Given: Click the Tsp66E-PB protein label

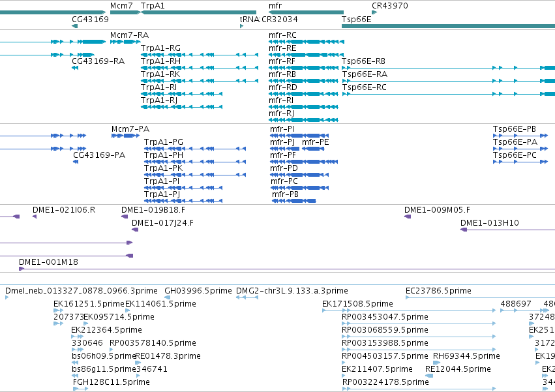Looking at the screenshot, I should click(515, 129).
